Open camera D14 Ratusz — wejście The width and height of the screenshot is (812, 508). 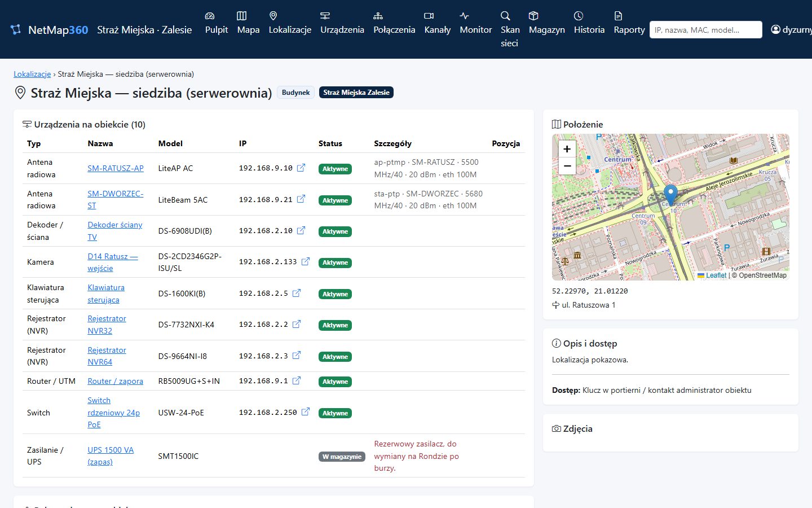click(113, 262)
